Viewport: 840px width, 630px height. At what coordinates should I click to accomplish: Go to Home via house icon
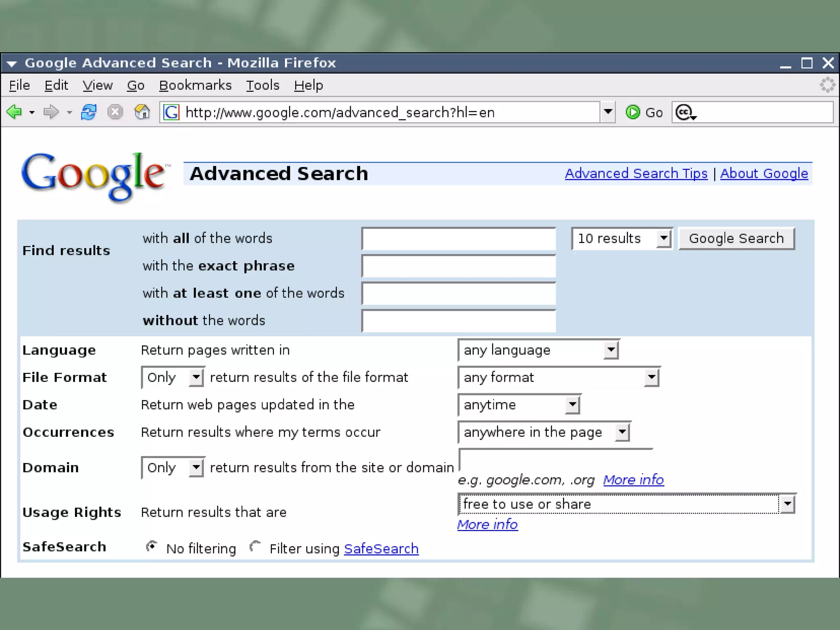tap(142, 112)
